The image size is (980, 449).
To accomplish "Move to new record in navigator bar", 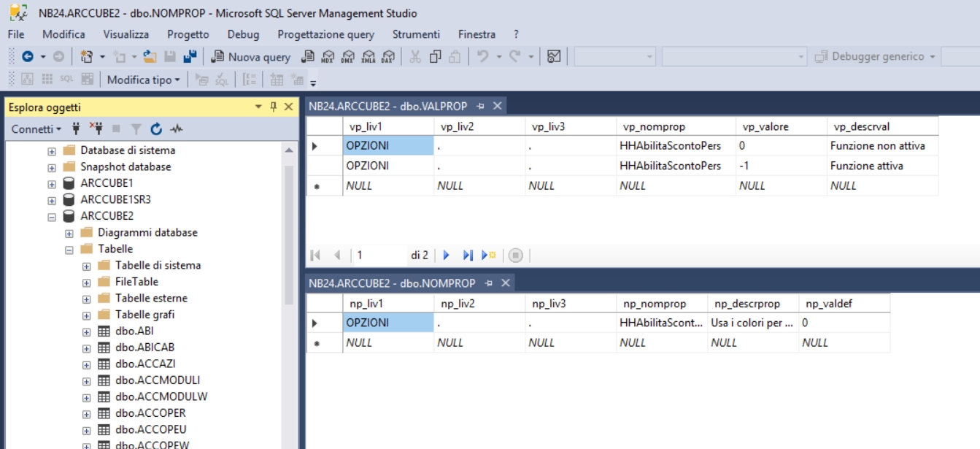I will pos(489,256).
